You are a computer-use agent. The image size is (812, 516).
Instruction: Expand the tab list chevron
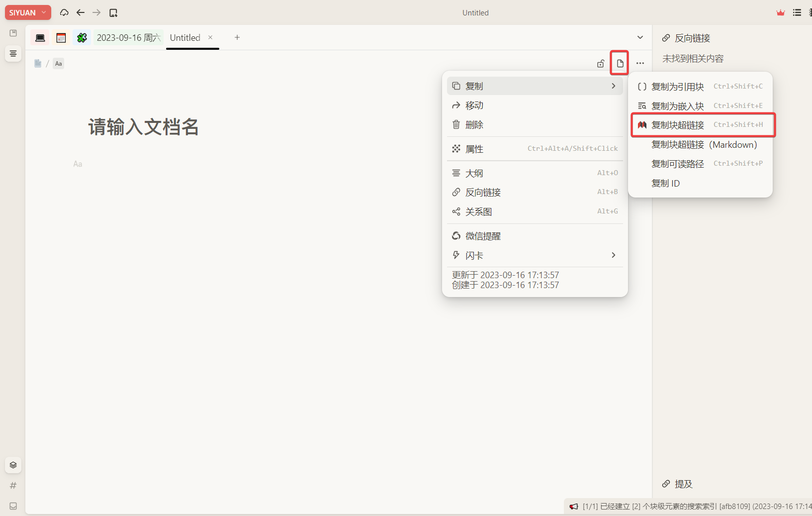[x=640, y=37]
